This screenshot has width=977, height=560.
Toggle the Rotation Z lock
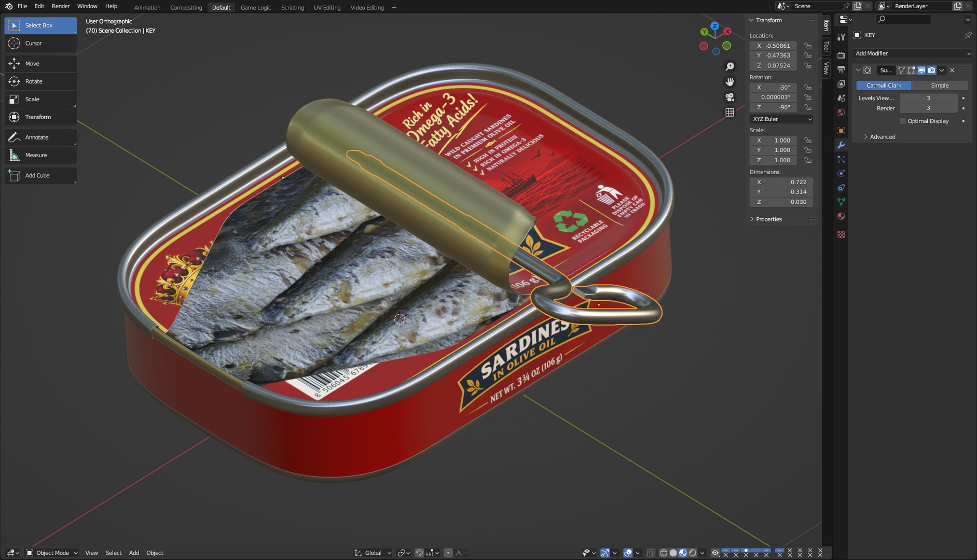[808, 107]
